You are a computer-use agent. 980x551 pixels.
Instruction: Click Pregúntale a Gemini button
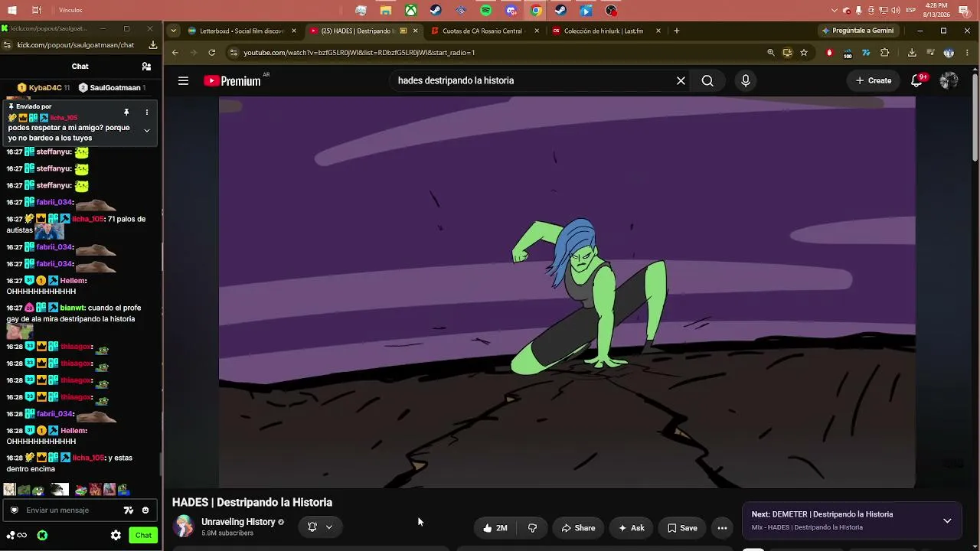pyautogui.click(x=857, y=31)
